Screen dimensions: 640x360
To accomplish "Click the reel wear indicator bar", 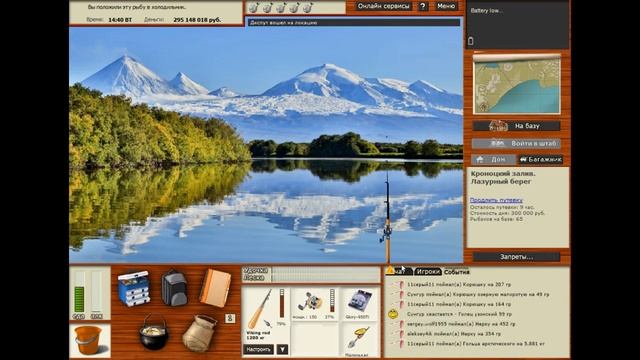I will (332, 301).
